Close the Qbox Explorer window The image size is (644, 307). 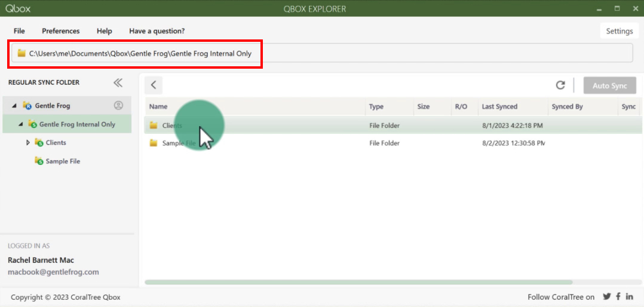[x=635, y=8]
